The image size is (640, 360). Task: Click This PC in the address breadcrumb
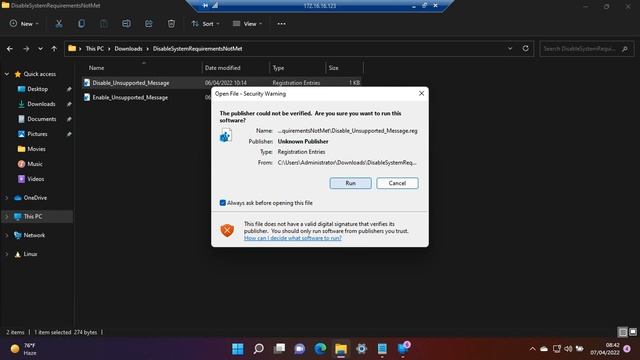[x=95, y=49]
